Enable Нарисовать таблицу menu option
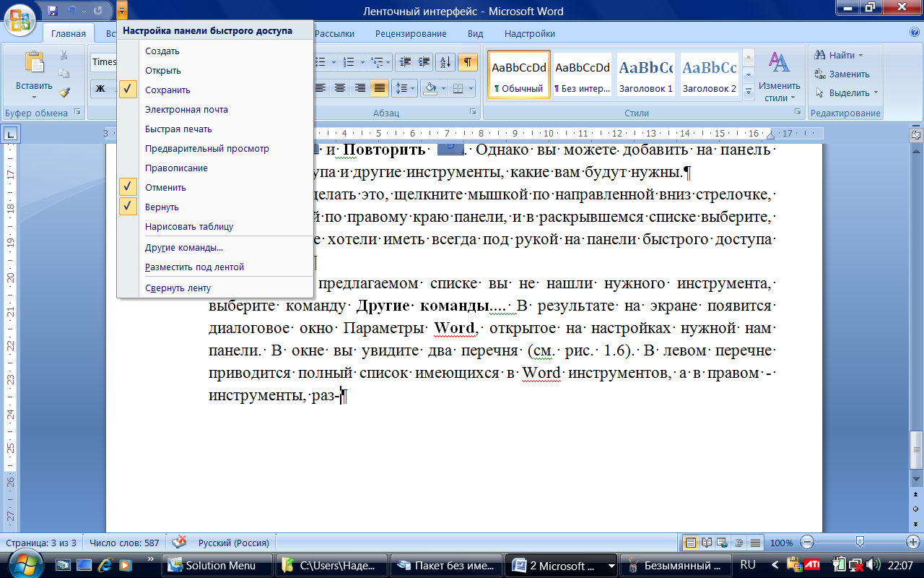Viewport: 924px width, 578px height. (215, 227)
